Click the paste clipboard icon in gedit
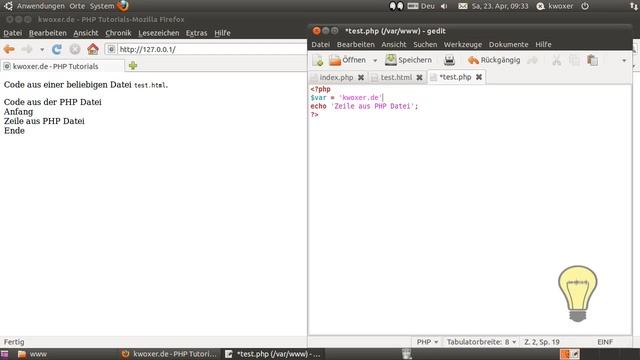The width and height of the screenshot is (640, 360). tap(592, 60)
